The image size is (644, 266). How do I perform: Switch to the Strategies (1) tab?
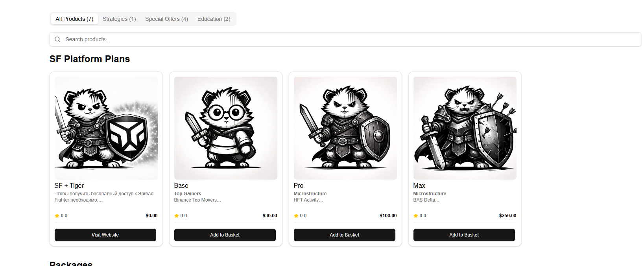pos(119,19)
